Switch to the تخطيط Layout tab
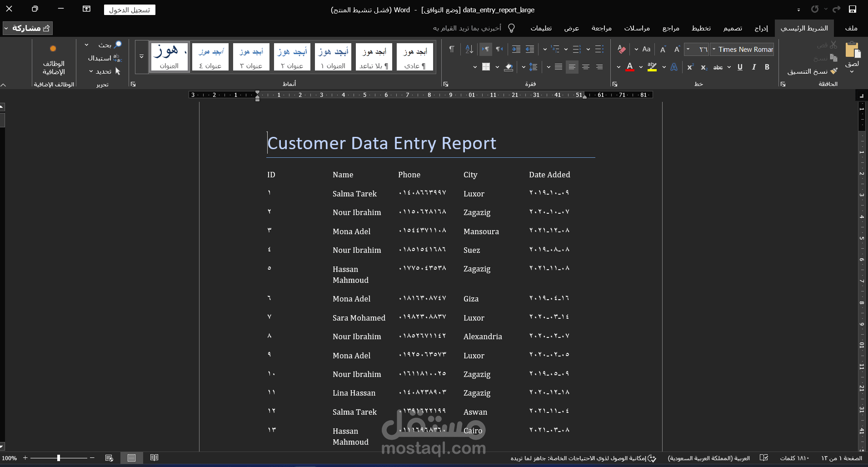 pos(701,28)
